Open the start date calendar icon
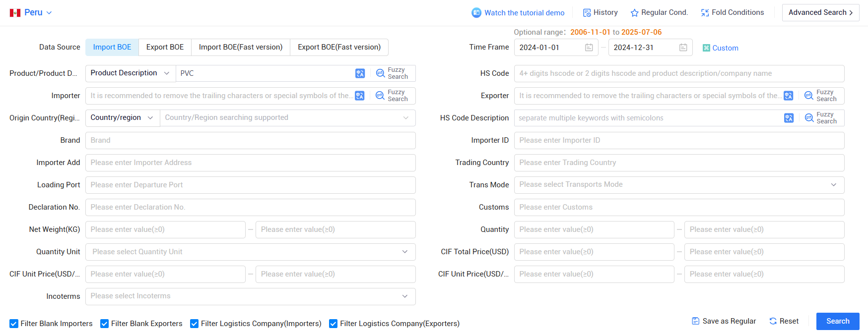Image resolution: width=868 pixels, height=335 pixels. click(589, 48)
